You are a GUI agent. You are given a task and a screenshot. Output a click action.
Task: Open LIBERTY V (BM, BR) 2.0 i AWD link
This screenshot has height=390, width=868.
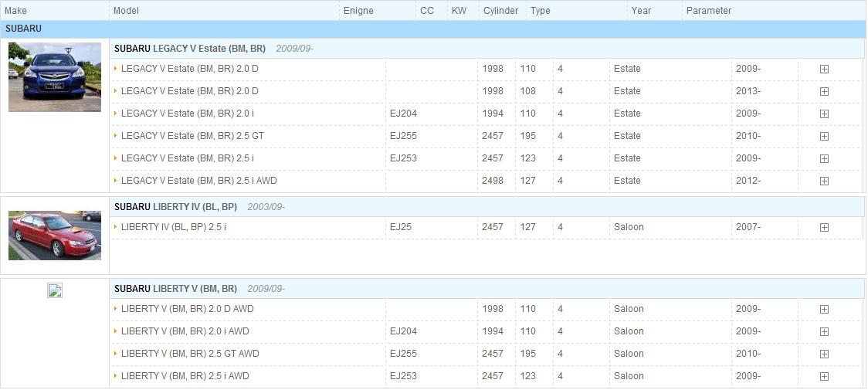pyautogui.click(x=185, y=331)
